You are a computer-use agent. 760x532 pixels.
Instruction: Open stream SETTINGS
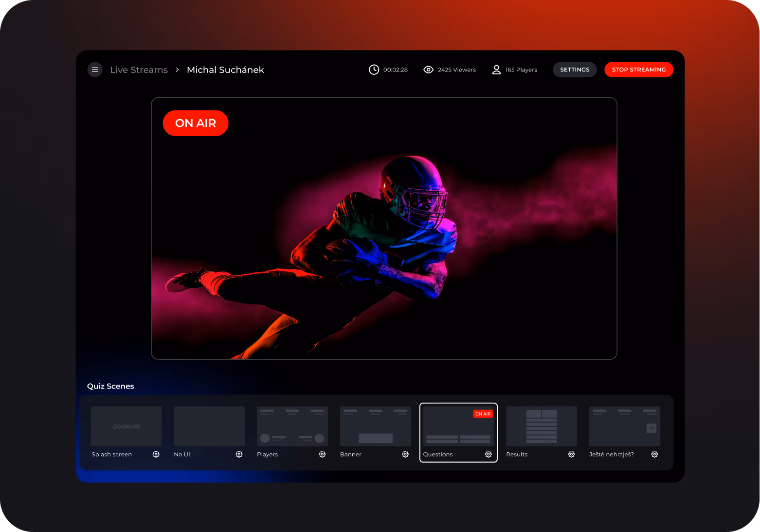(575, 70)
